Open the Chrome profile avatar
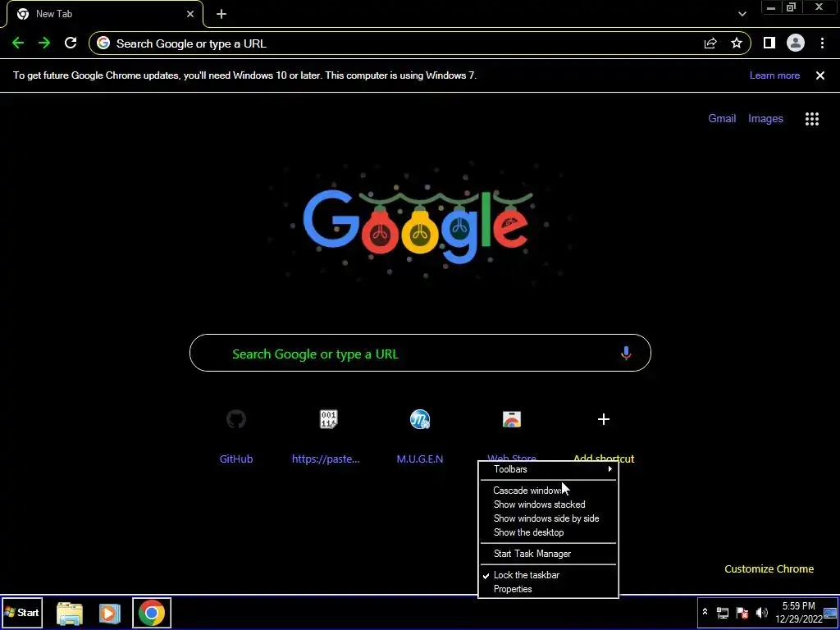Image resolution: width=840 pixels, height=630 pixels. [x=796, y=43]
